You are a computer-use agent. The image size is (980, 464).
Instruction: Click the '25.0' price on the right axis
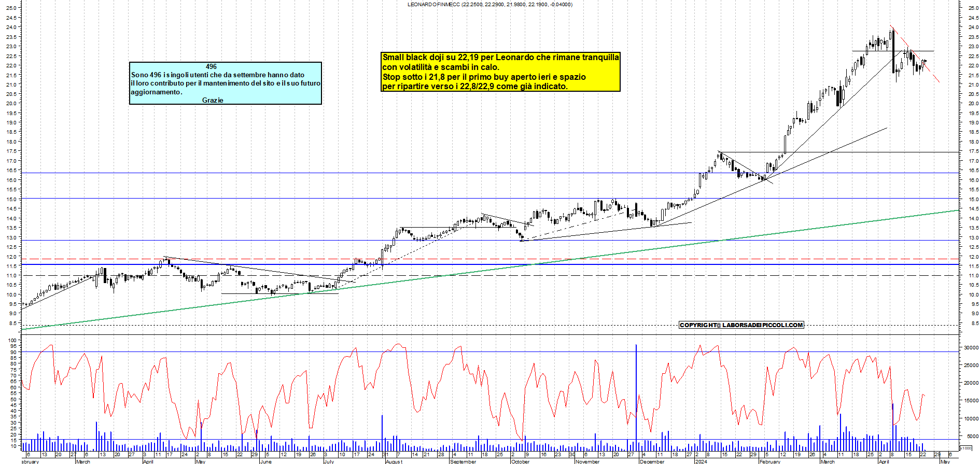tap(973, 8)
